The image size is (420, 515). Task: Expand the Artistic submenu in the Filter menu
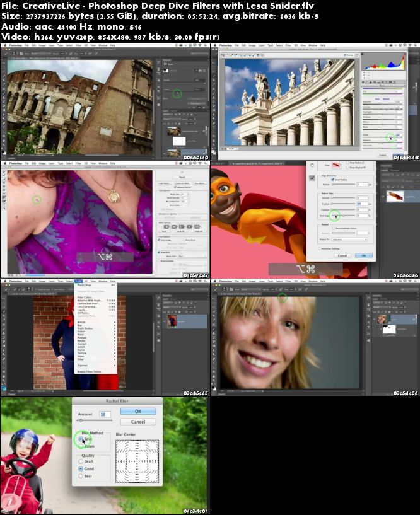click(x=96, y=322)
